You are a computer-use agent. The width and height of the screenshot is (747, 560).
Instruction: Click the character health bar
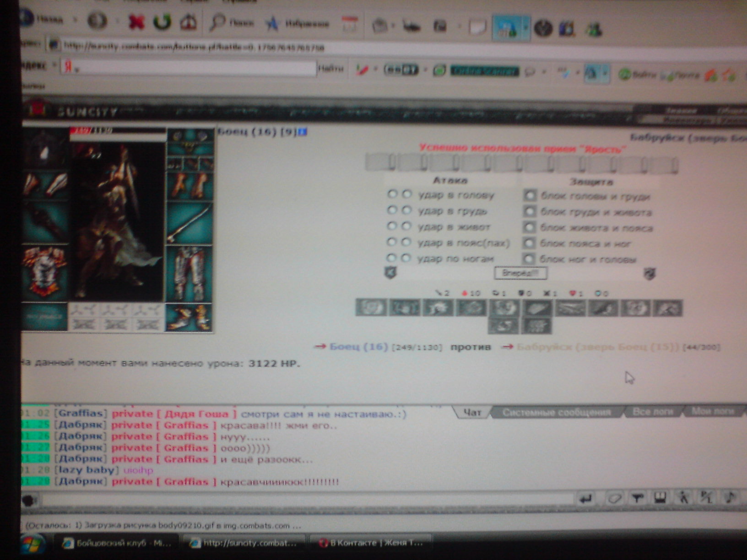coord(118,131)
